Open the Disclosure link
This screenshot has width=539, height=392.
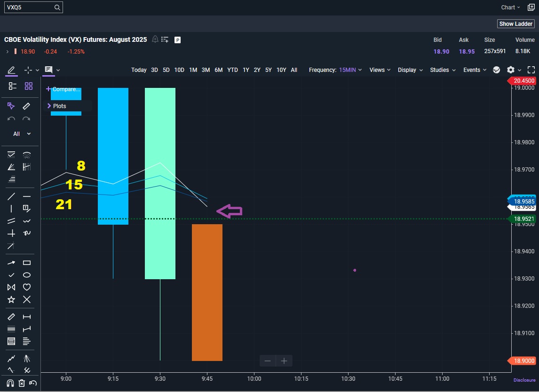pyautogui.click(x=524, y=380)
